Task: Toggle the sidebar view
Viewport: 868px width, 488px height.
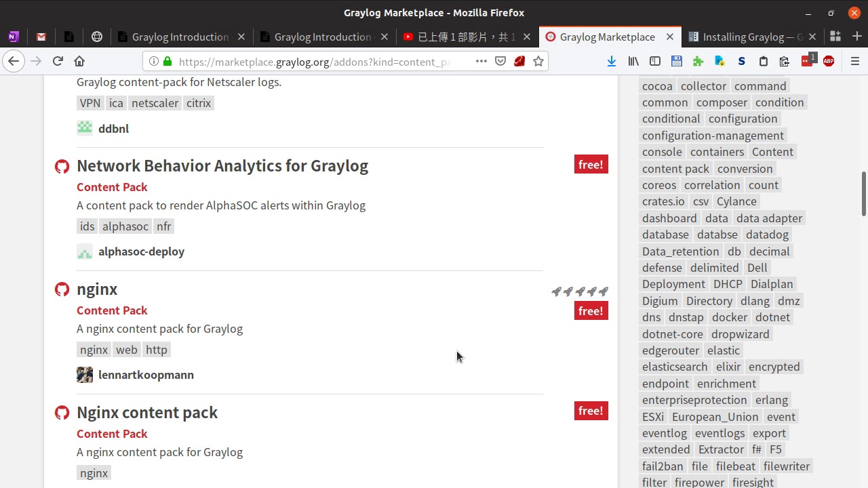Action: 655,61
